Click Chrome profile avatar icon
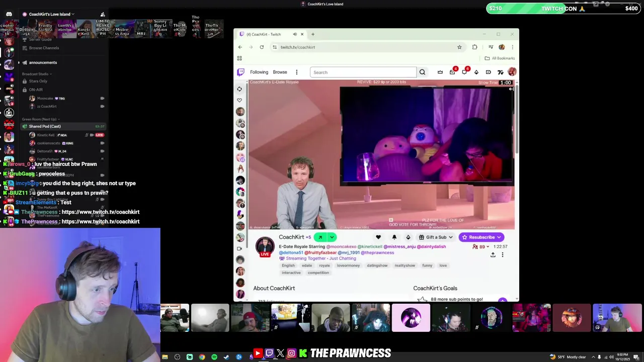 (502, 47)
